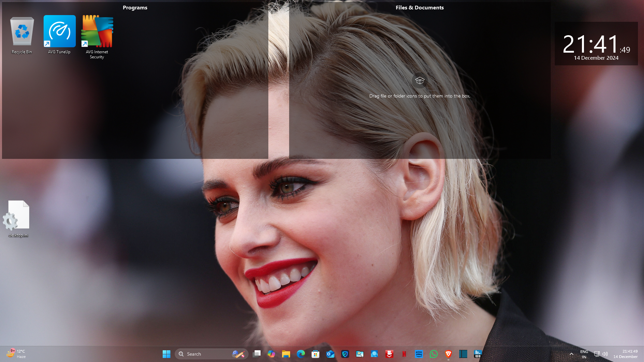Switch to the Brave browser in the taskbar

448,354
